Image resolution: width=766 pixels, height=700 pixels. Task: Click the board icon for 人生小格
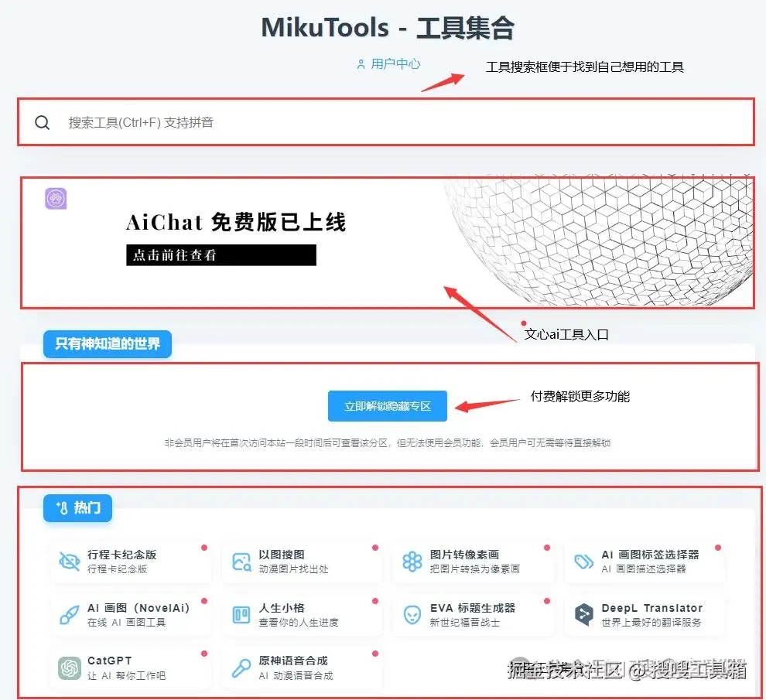click(x=241, y=615)
